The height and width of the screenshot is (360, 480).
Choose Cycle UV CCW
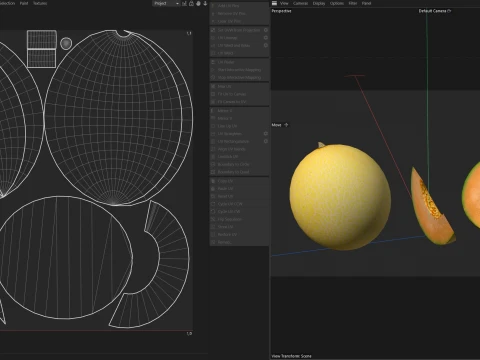pyautogui.click(x=239, y=204)
